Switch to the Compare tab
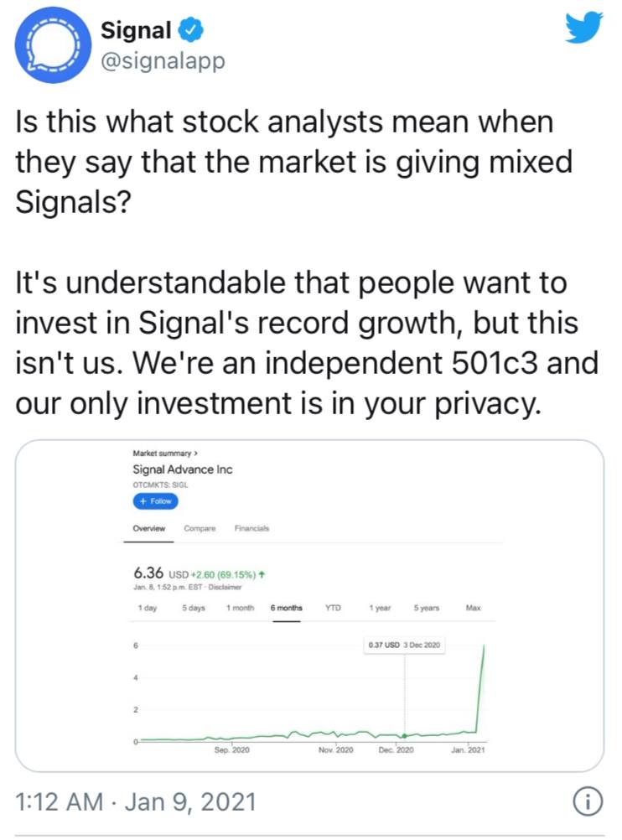 point(200,528)
